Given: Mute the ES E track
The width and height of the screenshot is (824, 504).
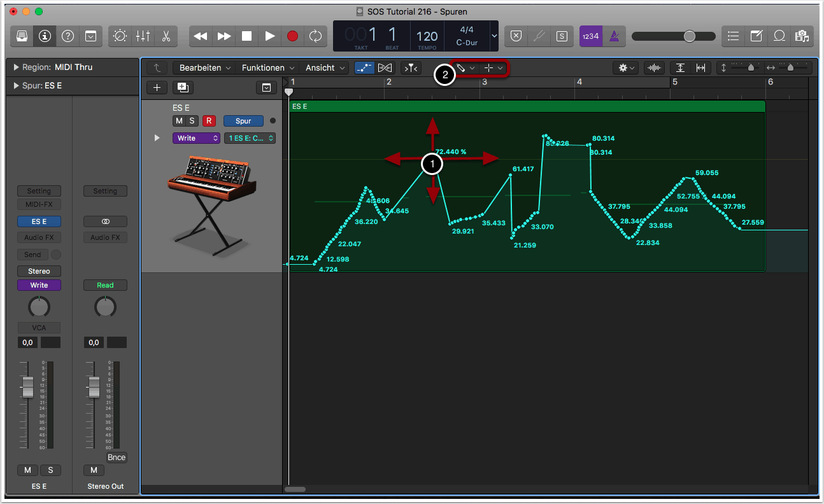Looking at the screenshot, I should click(x=179, y=121).
